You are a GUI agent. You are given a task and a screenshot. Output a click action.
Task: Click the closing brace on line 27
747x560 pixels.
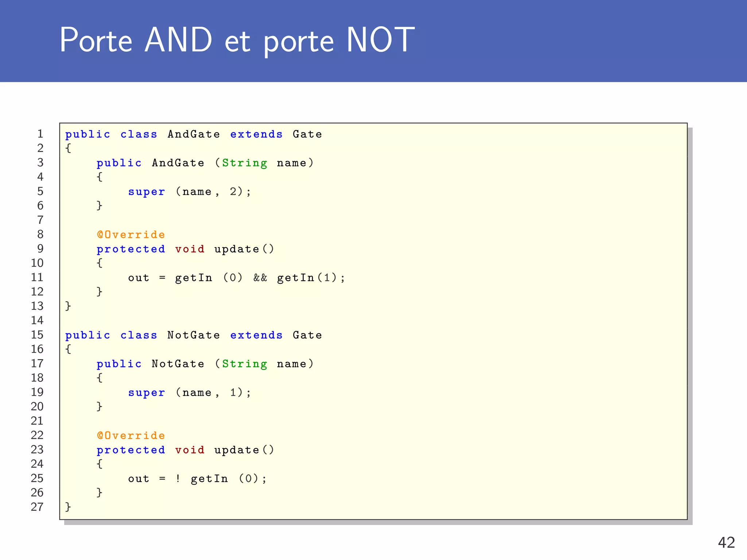[x=68, y=507]
